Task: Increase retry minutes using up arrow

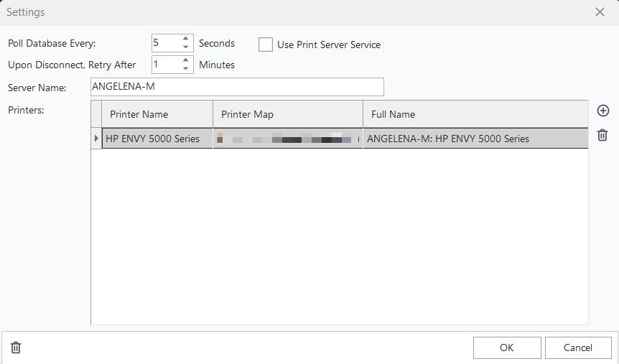Action: [186, 60]
